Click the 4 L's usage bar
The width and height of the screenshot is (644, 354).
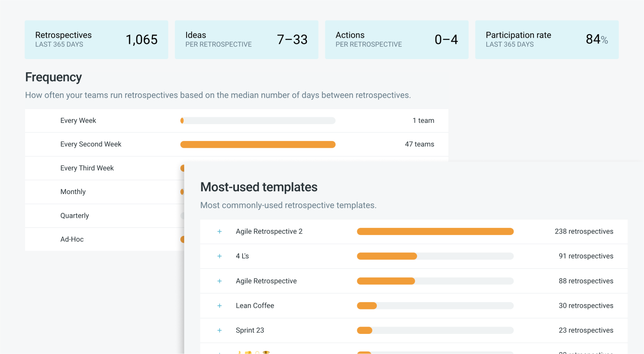coord(435,256)
